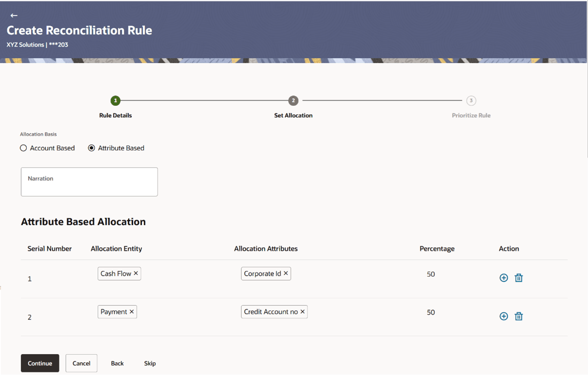The image size is (588, 375).
Task: Click the Serial Number column header
Action: click(x=49, y=248)
